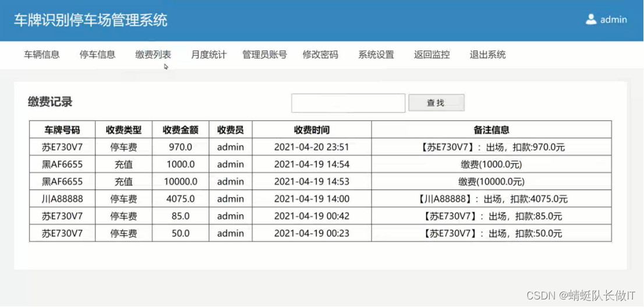Click the 车牌识别停车场管理系统 title
The height and width of the screenshot is (307, 644).
click(x=91, y=20)
